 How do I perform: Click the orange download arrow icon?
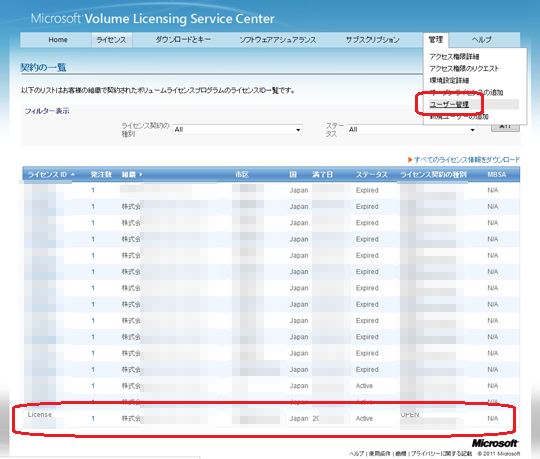point(410,159)
